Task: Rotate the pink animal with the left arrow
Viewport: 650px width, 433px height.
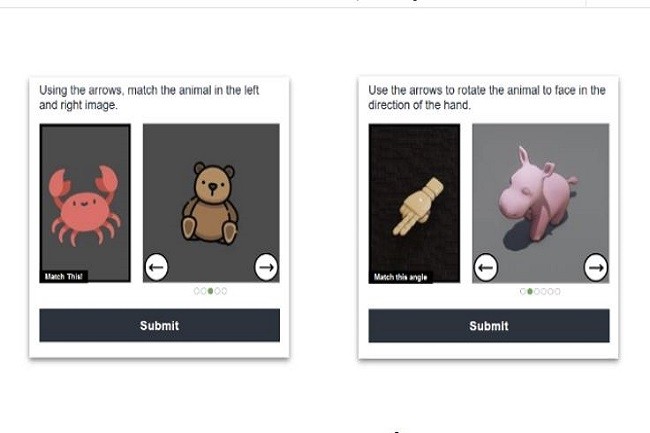Action: coord(485,267)
